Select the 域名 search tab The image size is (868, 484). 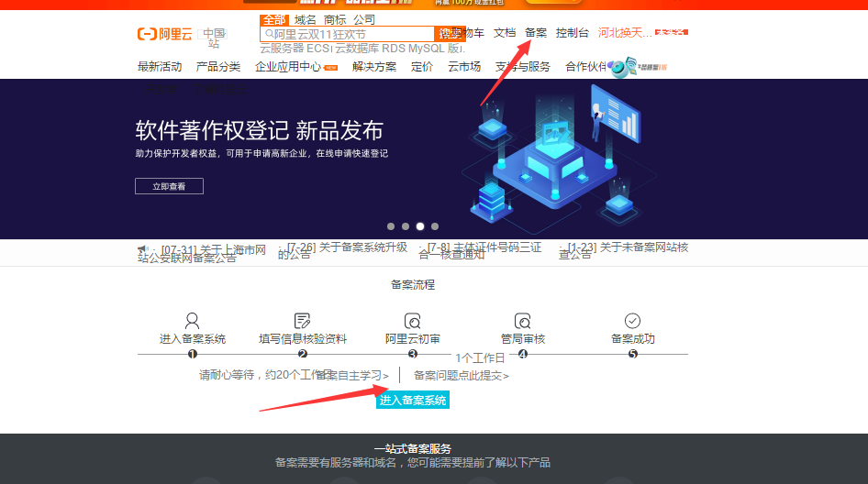coord(305,20)
